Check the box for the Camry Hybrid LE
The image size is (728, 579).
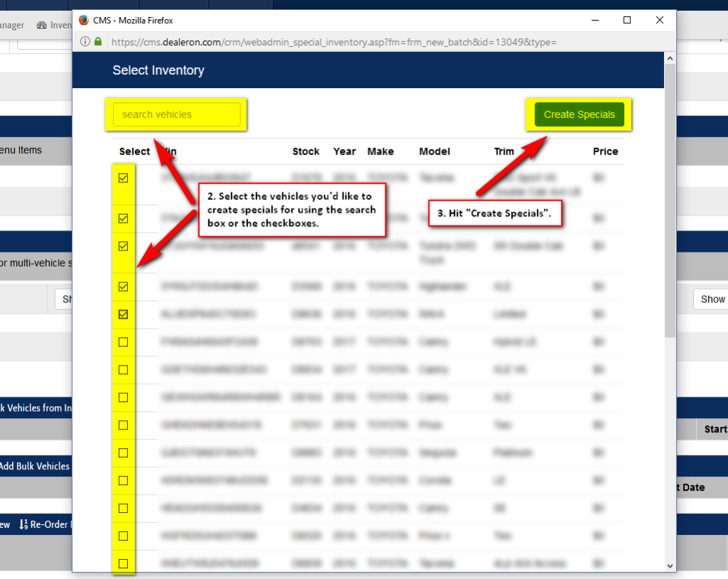click(123, 342)
